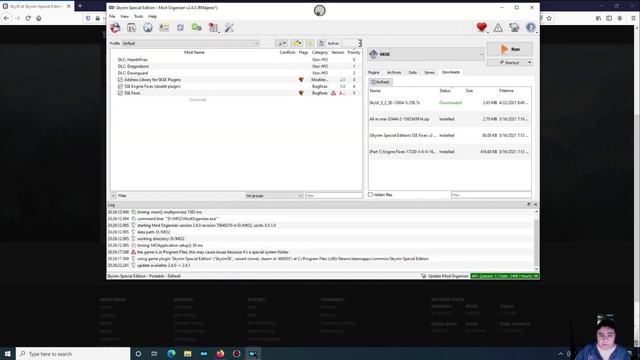The height and width of the screenshot is (360, 640).
Task: Open File Explorer from the taskbar
Action: (x=187, y=353)
